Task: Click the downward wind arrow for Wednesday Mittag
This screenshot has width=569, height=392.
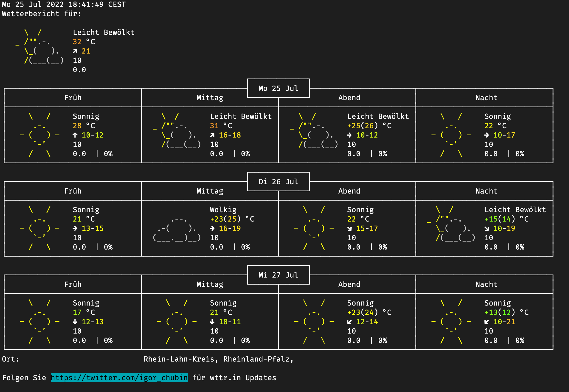Action: tap(212, 322)
